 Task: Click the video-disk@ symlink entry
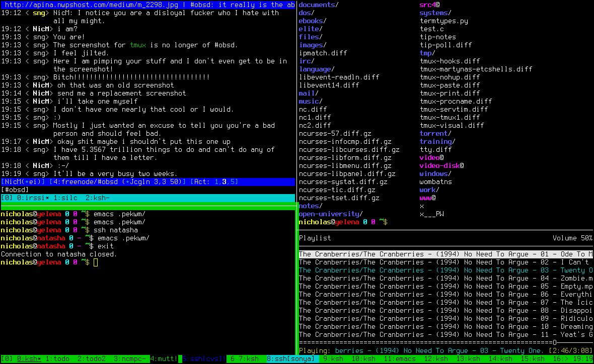[x=441, y=165]
